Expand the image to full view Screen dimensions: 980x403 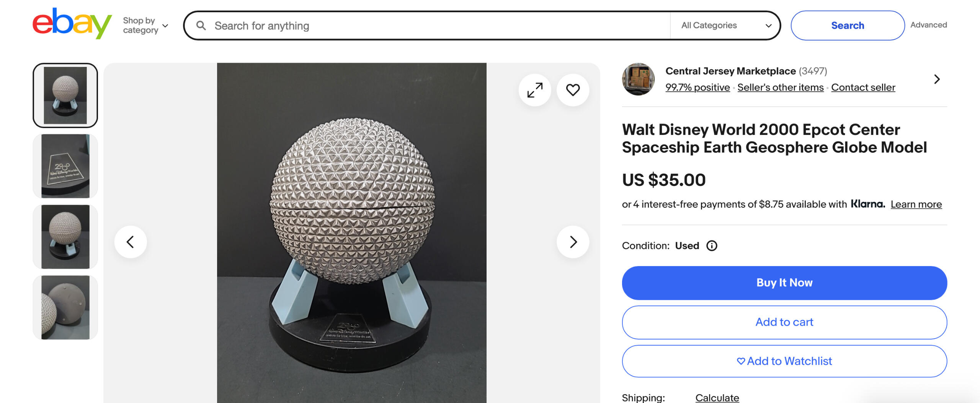[x=535, y=90]
